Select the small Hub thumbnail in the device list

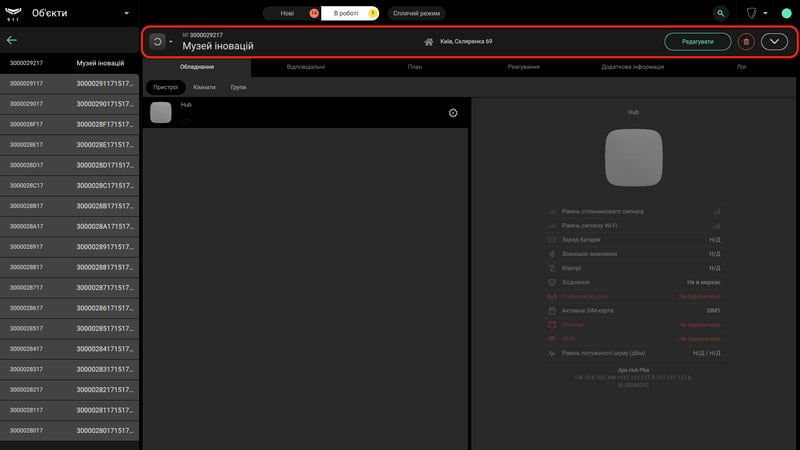161,112
